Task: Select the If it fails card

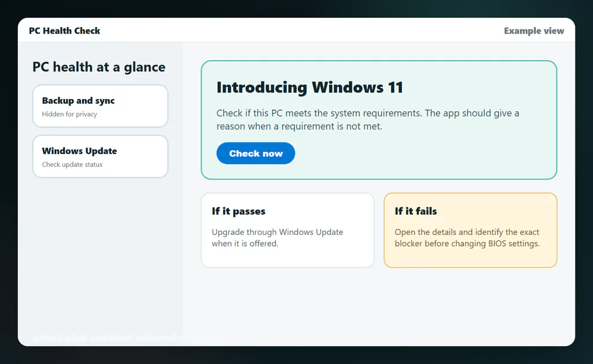Action: coord(470,230)
